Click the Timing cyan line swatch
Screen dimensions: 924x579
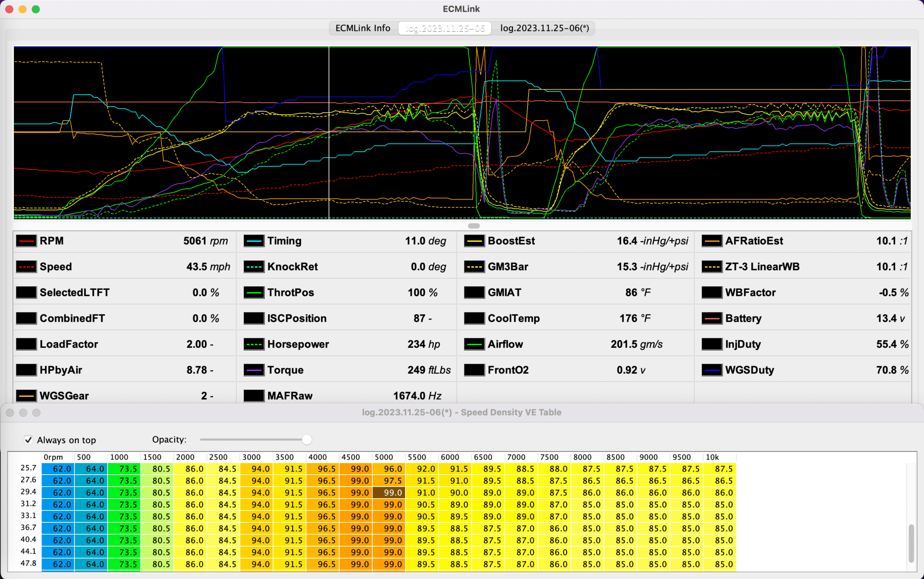click(x=254, y=241)
